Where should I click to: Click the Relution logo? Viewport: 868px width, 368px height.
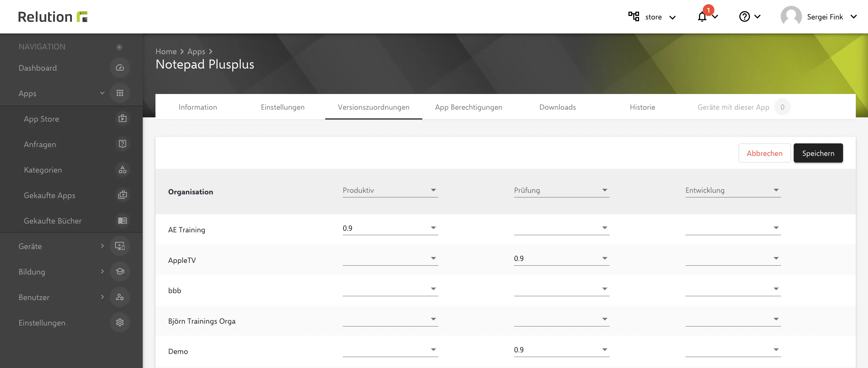point(53,16)
